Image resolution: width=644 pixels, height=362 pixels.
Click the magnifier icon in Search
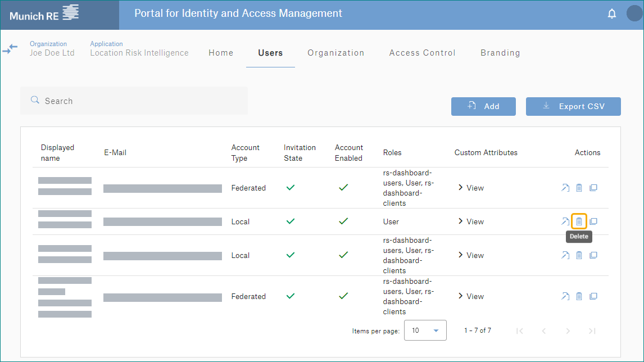[35, 100]
